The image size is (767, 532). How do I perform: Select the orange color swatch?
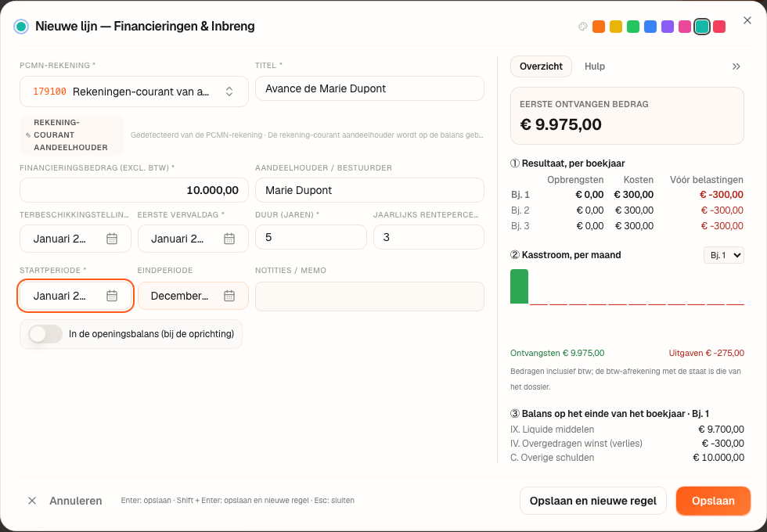[599, 27]
